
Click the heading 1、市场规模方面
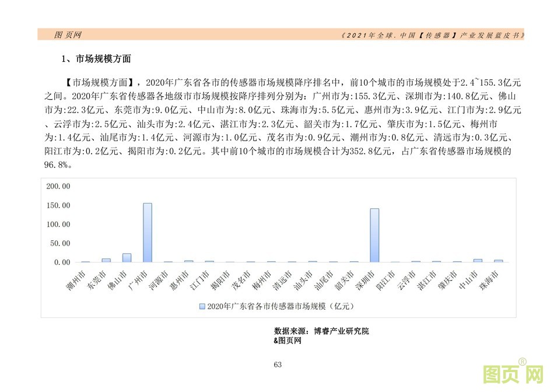(x=96, y=59)
